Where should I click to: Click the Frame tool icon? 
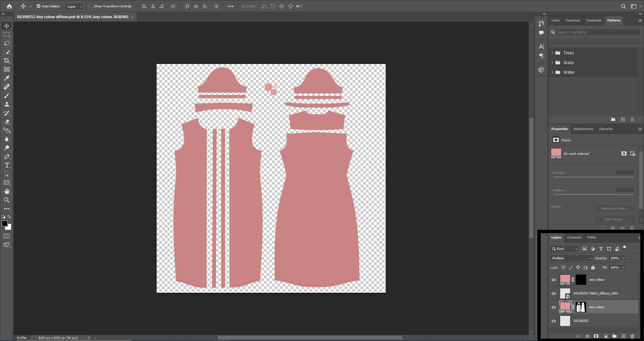(7, 69)
